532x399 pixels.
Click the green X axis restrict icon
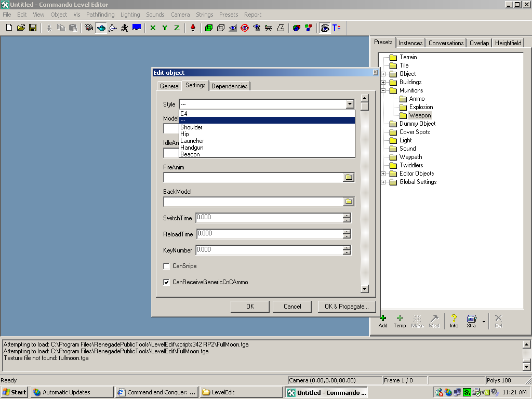pos(153,28)
